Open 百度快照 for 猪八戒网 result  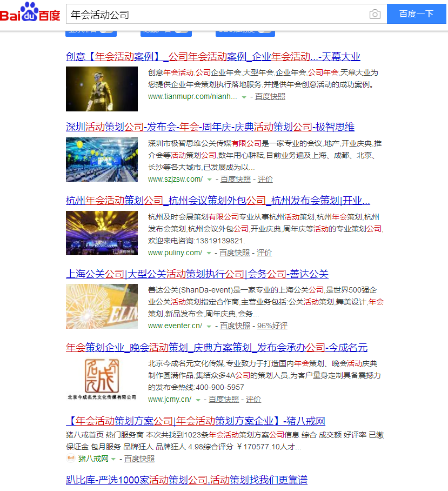coord(139,459)
